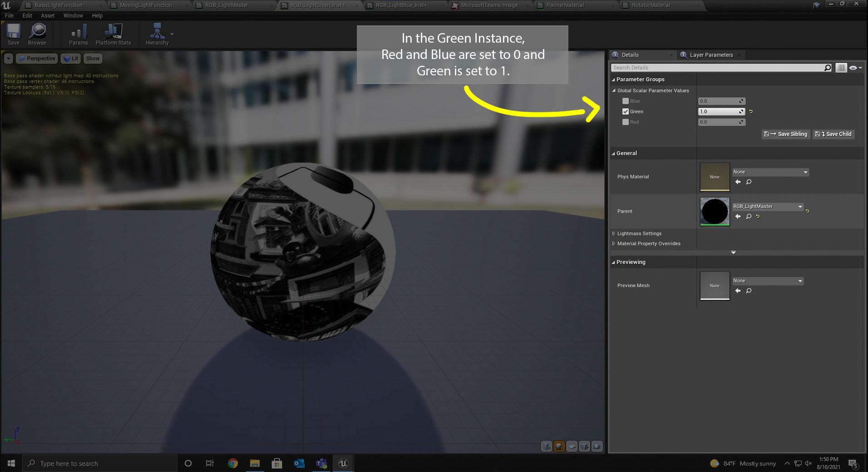Click Phys Material thumbnail

tap(715, 177)
